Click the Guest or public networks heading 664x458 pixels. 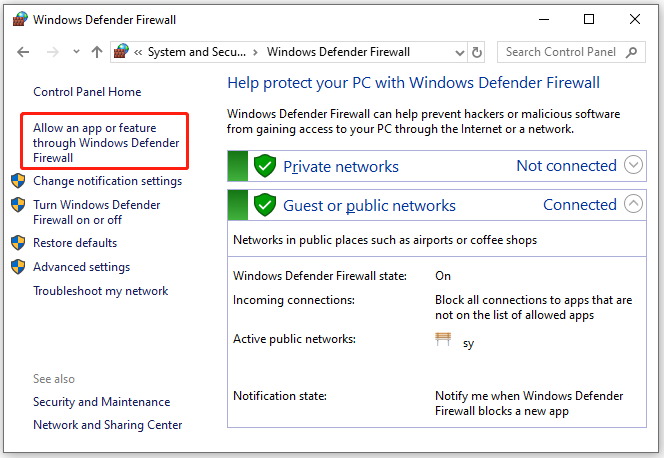[x=369, y=206]
